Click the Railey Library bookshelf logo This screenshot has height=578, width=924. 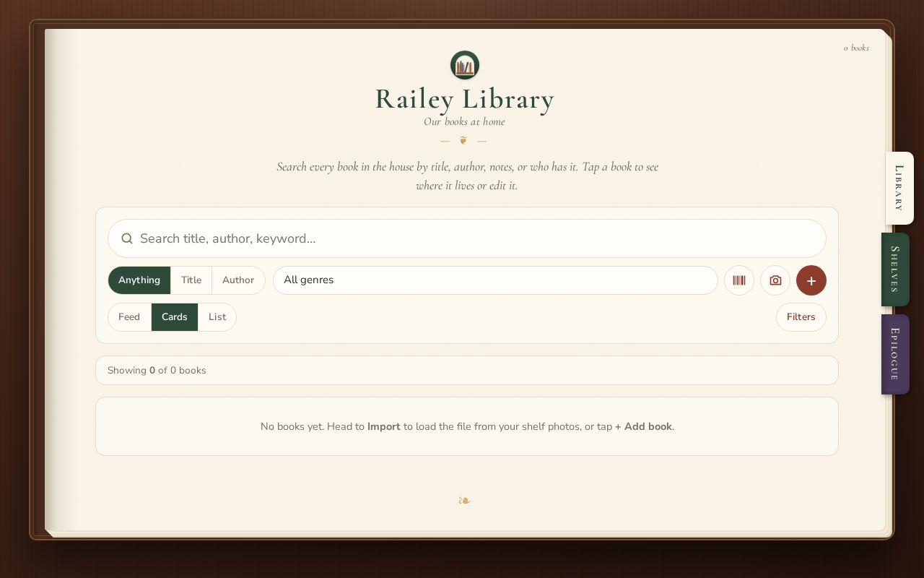[465, 65]
